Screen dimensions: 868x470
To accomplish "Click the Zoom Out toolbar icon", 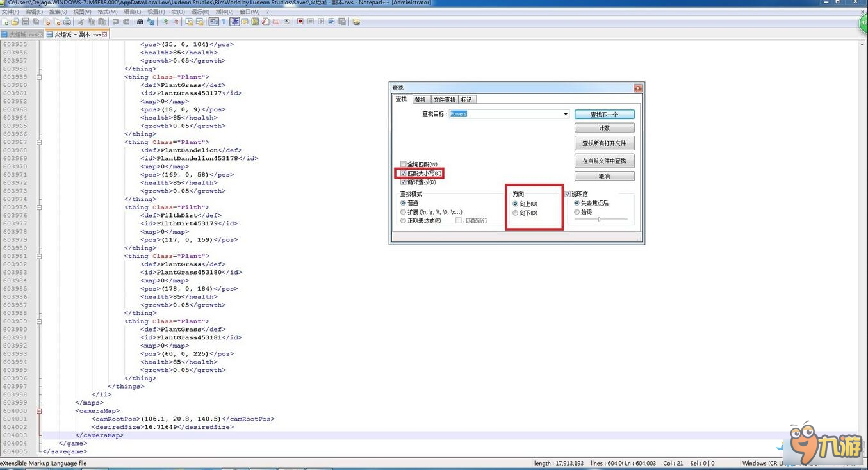I will point(175,21).
